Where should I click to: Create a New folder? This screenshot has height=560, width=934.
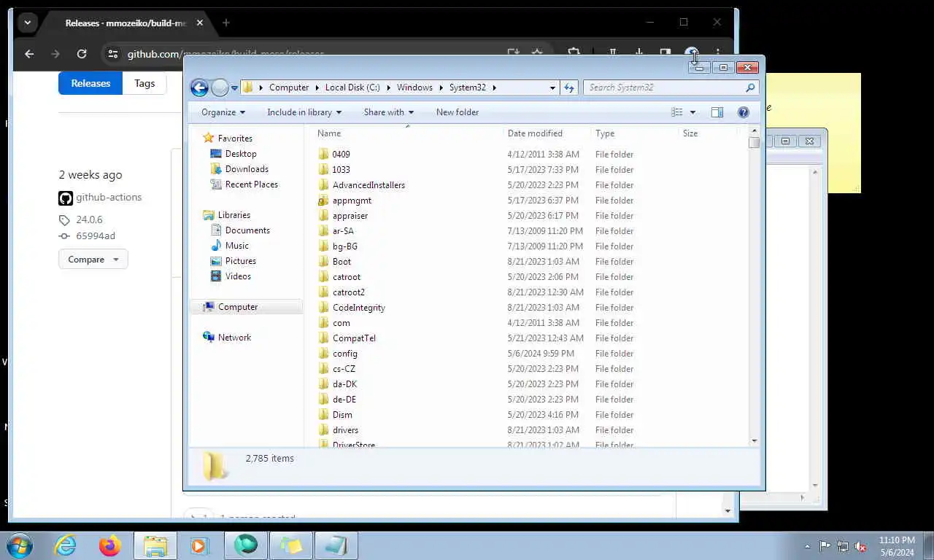(458, 112)
